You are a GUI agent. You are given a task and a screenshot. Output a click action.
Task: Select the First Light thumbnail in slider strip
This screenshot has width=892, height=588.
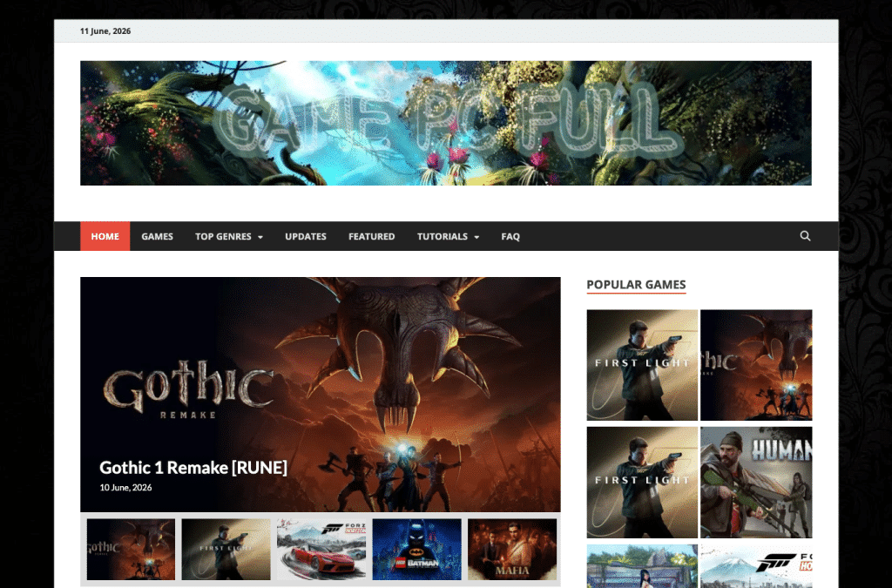click(226, 550)
